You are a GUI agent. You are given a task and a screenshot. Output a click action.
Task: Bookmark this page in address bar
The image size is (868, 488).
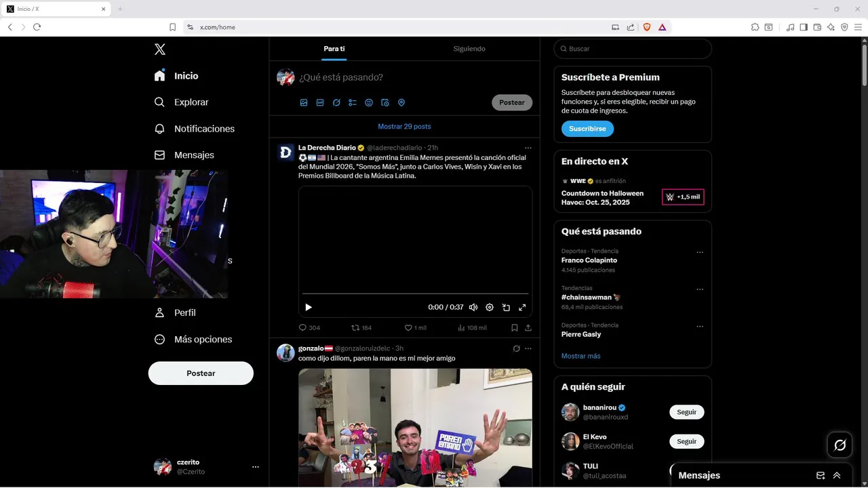(x=172, y=27)
